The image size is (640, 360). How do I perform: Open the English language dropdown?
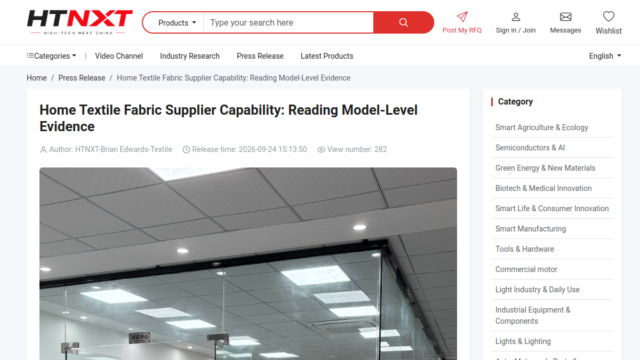pos(605,56)
